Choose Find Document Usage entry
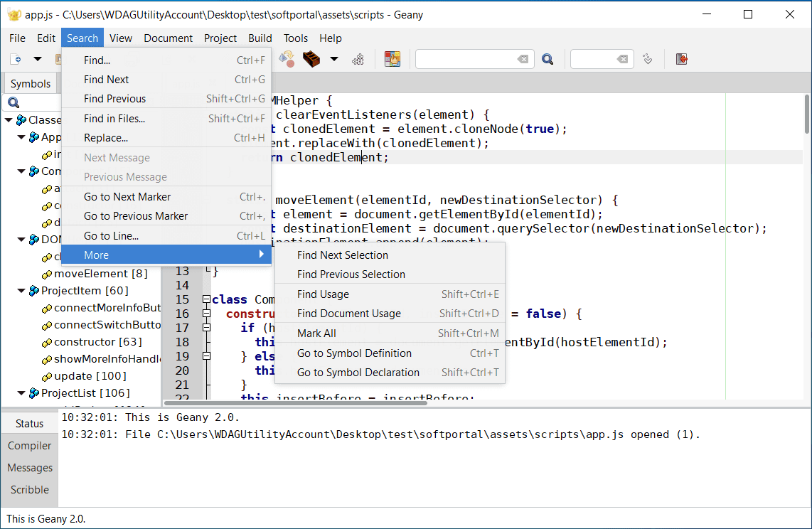This screenshot has width=812, height=529. [x=390, y=314]
